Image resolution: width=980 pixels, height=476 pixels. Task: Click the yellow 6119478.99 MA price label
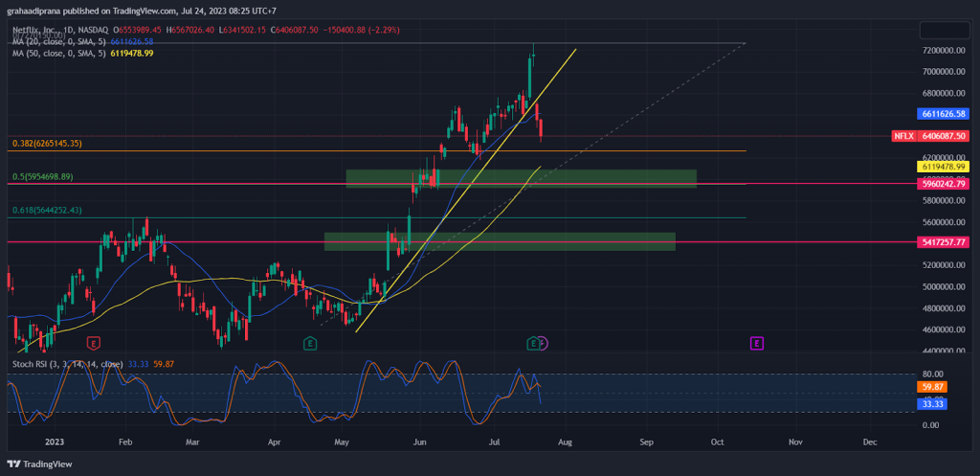[943, 167]
